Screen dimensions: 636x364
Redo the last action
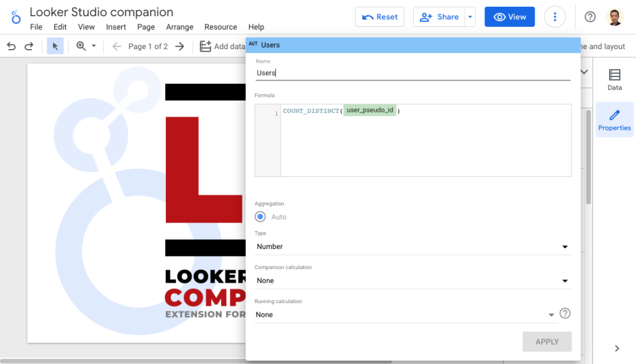click(29, 46)
